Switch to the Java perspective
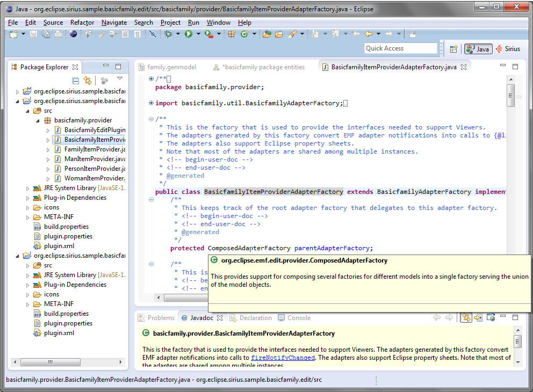 478,48
